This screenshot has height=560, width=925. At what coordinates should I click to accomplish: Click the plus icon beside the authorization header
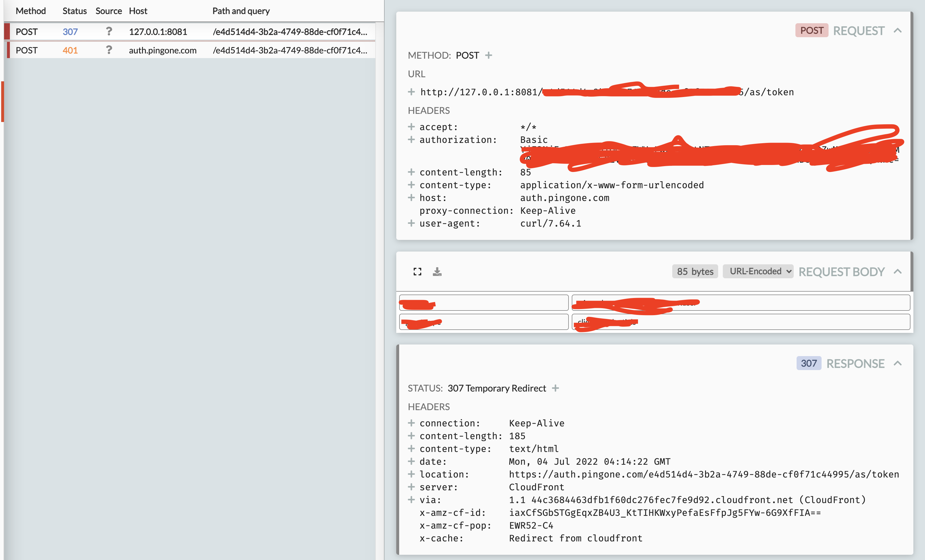pos(411,139)
